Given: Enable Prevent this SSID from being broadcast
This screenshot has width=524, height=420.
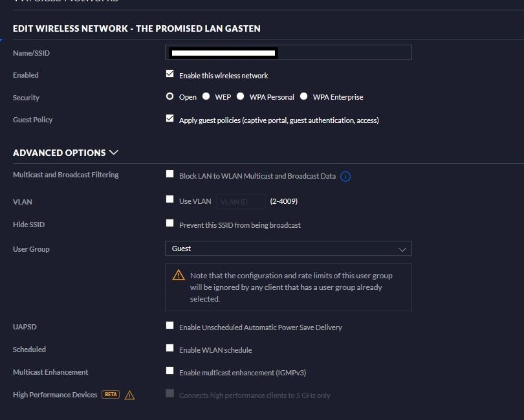Looking at the screenshot, I should tap(170, 223).
